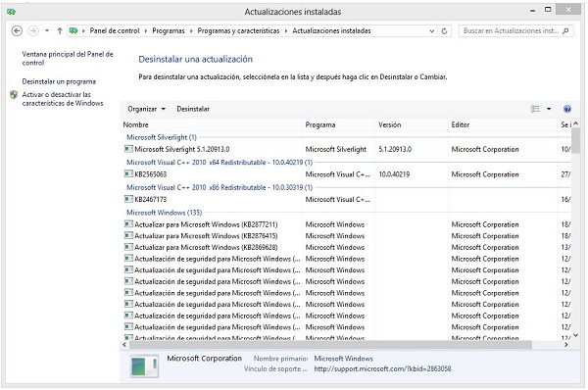Viewport: 588px width, 390px height.
Task: Click icon of update KB2869628
Action: [128, 247]
